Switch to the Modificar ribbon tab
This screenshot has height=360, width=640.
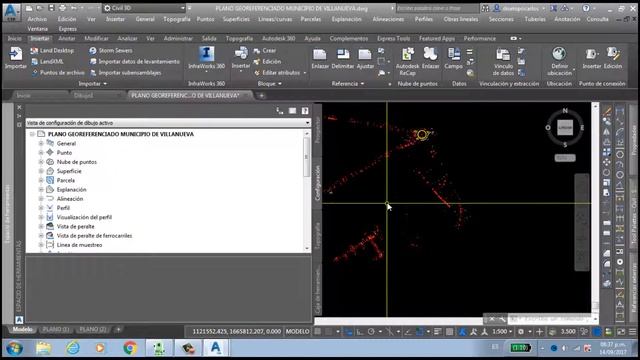coord(96,38)
